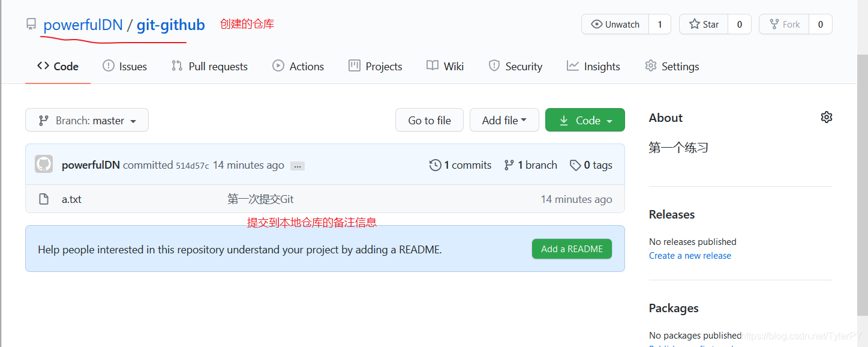This screenshot has height=347, width=868.
Task: Open the watchers count of 1
Action: 660,24
